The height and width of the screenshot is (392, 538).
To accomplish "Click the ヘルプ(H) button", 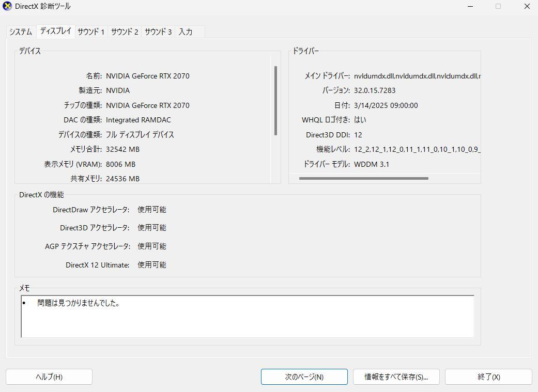I will point(49,377).
